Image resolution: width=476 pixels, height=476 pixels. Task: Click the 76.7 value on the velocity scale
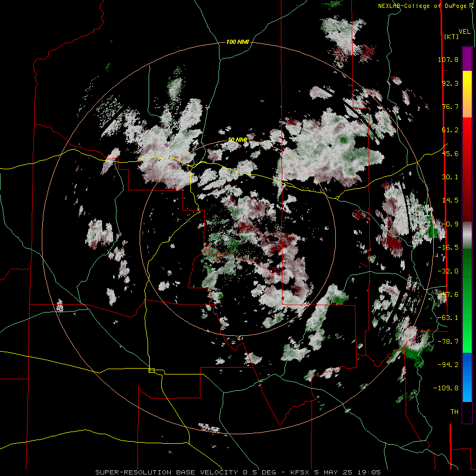tap(450, 106)
